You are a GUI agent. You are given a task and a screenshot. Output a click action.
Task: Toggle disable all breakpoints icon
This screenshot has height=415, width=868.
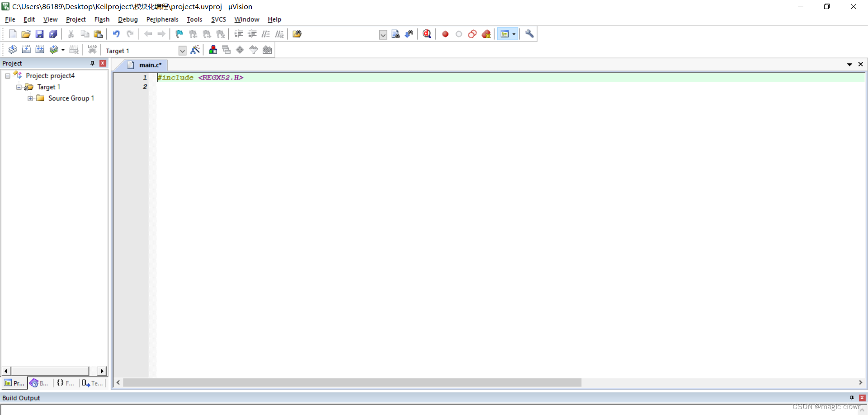tap(472, 34)
